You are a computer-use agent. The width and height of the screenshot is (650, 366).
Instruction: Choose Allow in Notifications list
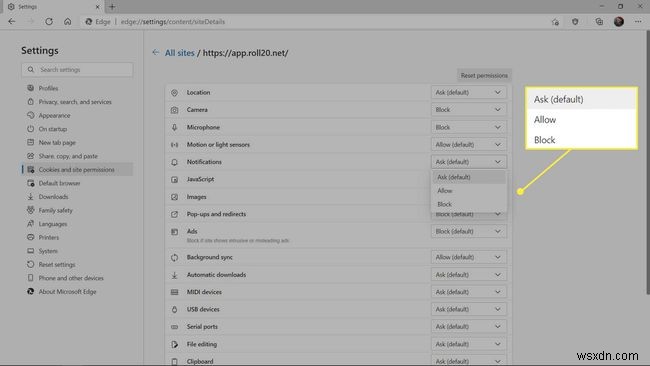(x=469, y=191)
